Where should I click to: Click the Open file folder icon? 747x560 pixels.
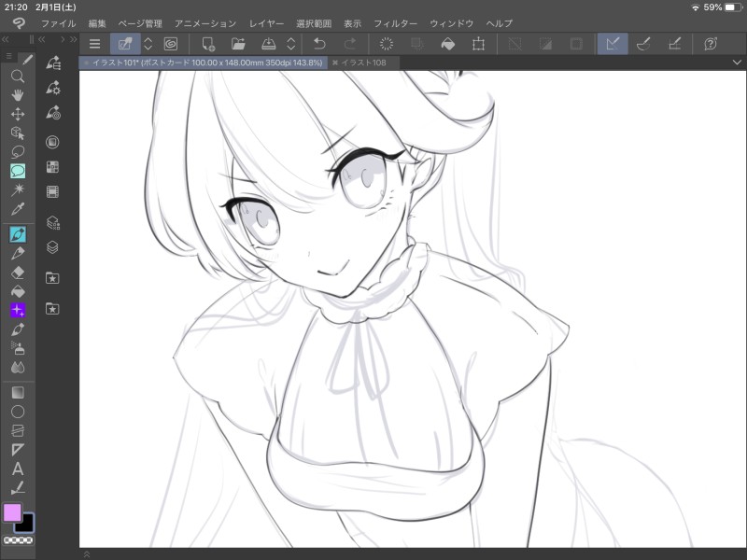pos(238,44)
